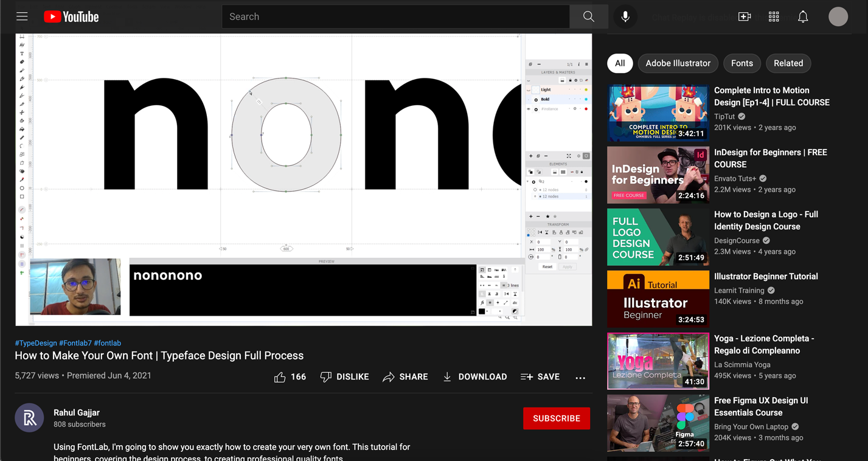Open Rahul Gajjar channel name link

77,412
